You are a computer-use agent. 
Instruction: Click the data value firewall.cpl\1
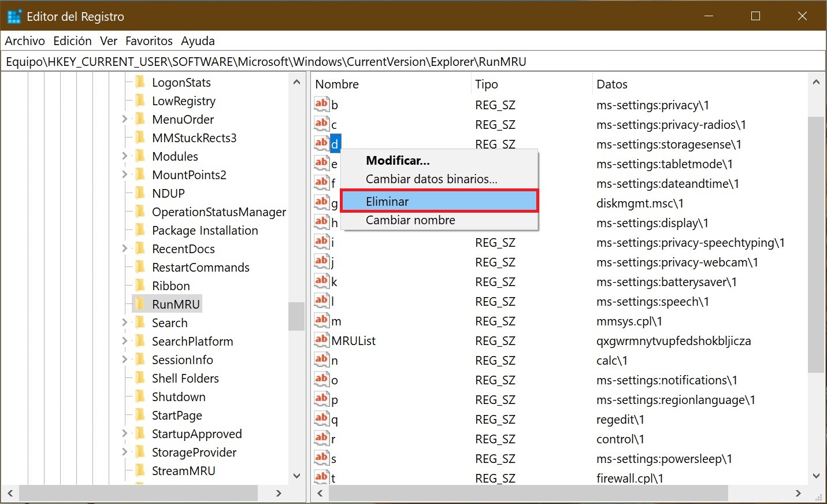[x=629, y=478]
